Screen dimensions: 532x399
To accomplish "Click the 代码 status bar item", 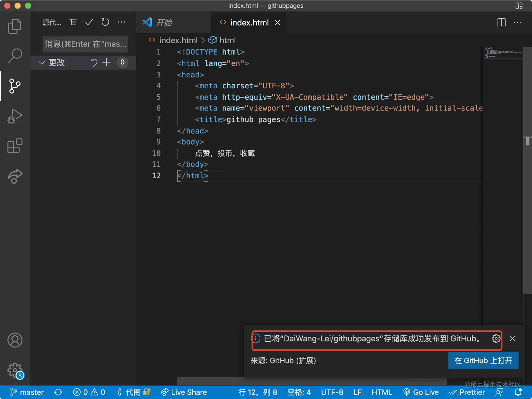I will pos(134,392).
